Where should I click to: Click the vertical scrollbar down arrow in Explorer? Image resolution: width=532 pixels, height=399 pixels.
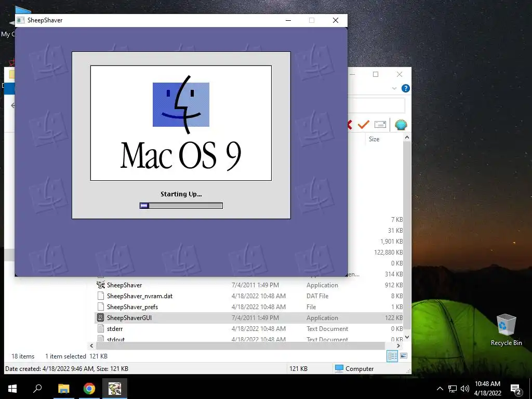(407, 337)
